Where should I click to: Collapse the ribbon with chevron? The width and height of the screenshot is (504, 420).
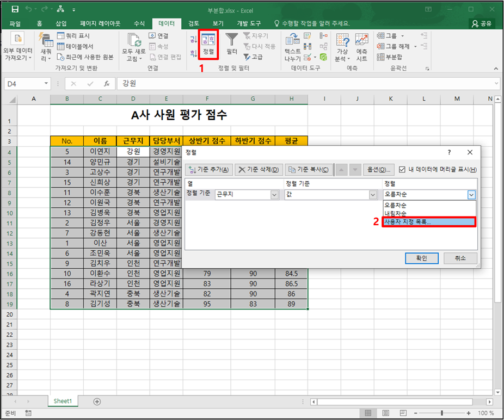coord(496,68)
